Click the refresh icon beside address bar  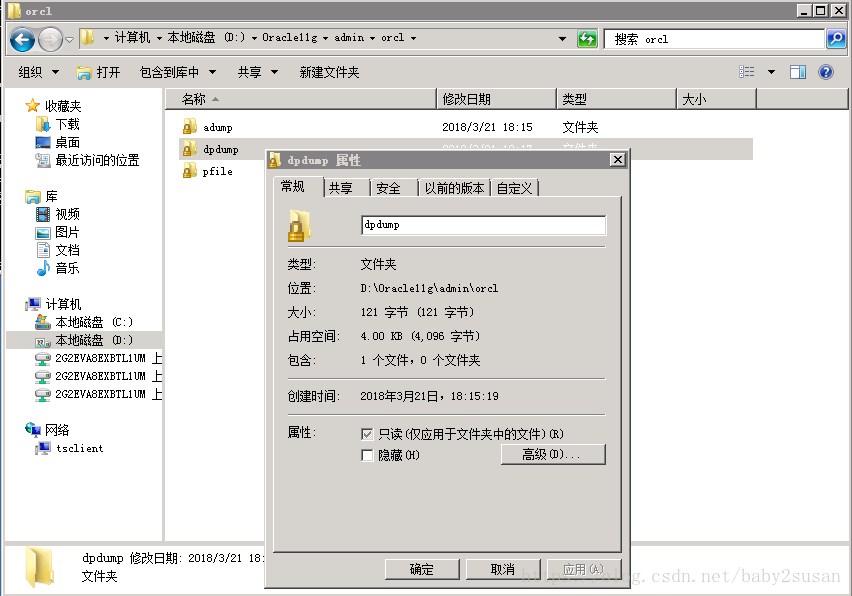(587, 39)
